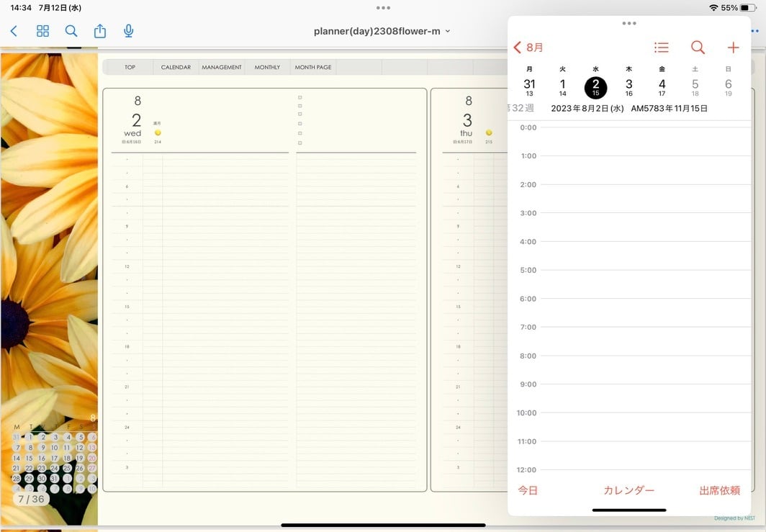Screen dimensions: 766x532
Task: Jump to today with 今日 button
Action: [x=528, y=490]
